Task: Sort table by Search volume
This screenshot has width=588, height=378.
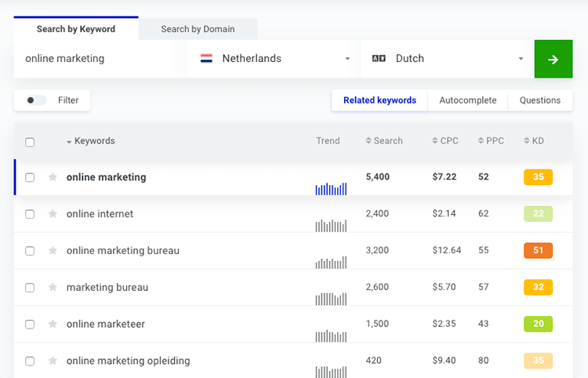Action: point(384,141)
